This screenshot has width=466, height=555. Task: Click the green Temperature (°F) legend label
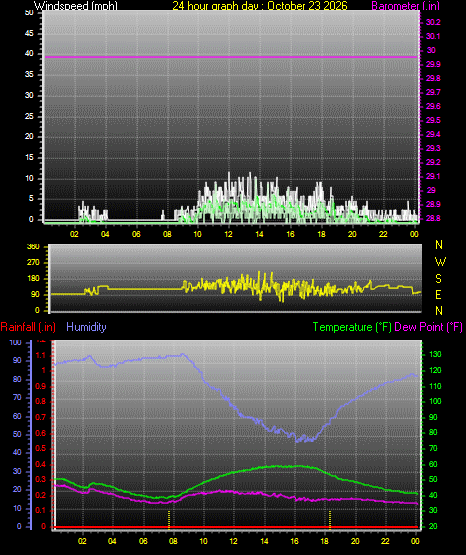[352, 327]
